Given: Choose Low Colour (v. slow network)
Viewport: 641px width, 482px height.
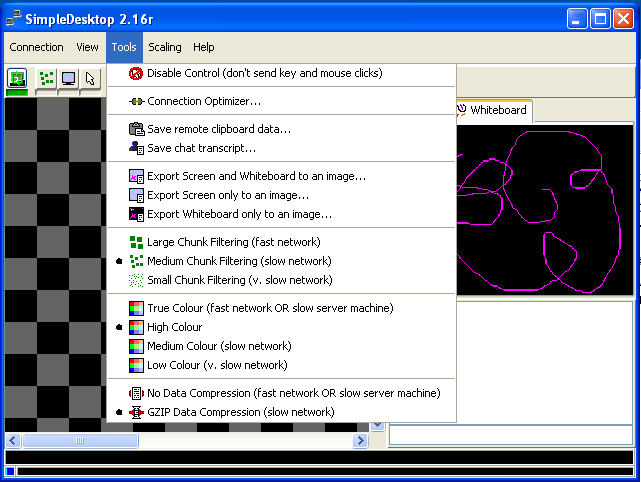Looking at the screenshot, I should pyautogui.click(x=281, y=365).
